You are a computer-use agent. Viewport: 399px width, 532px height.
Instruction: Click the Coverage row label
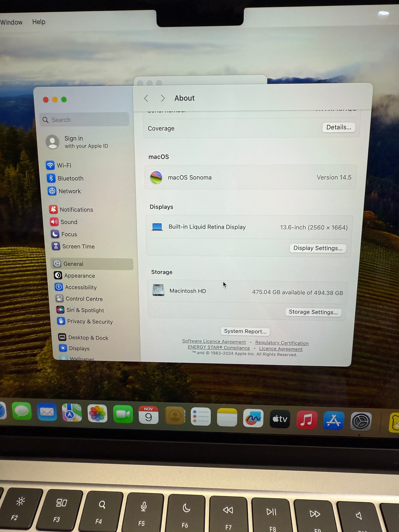161,128
